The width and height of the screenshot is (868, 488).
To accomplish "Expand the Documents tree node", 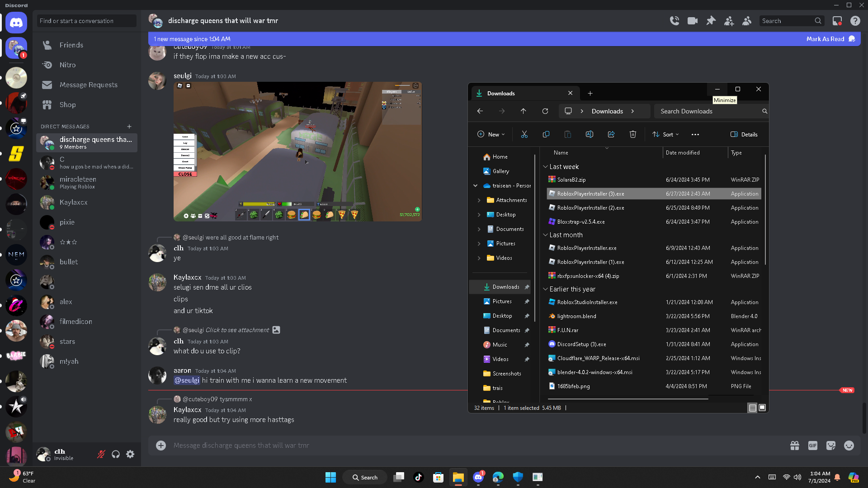I will (x=479, y=229).
